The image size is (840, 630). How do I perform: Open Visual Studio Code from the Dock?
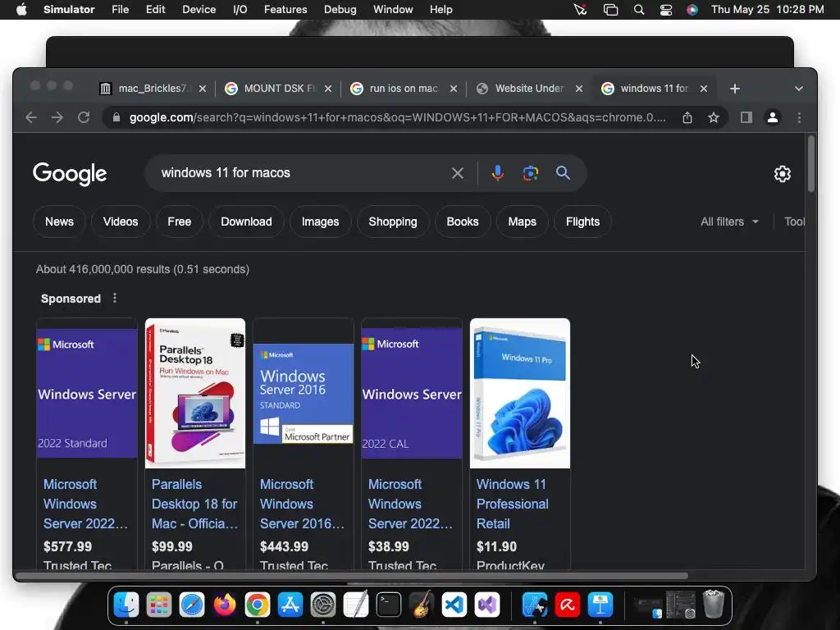pos(454,605)
